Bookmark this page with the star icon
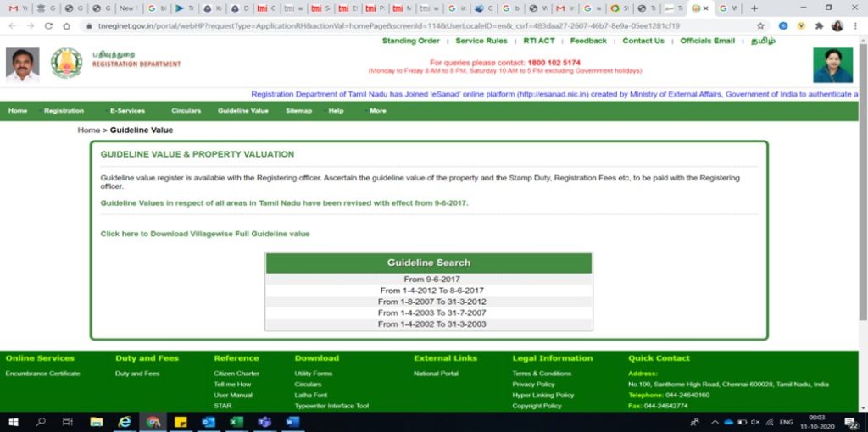 click(760, 26)
